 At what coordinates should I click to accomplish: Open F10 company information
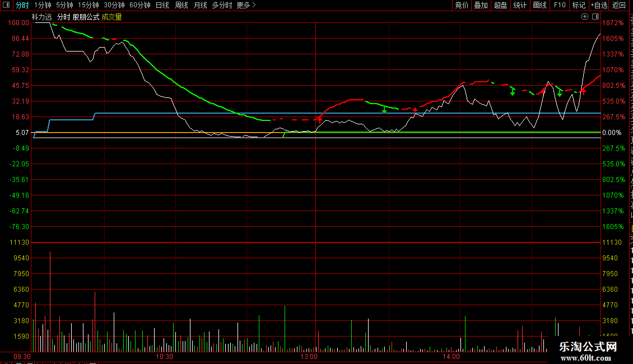pos(560,5)
